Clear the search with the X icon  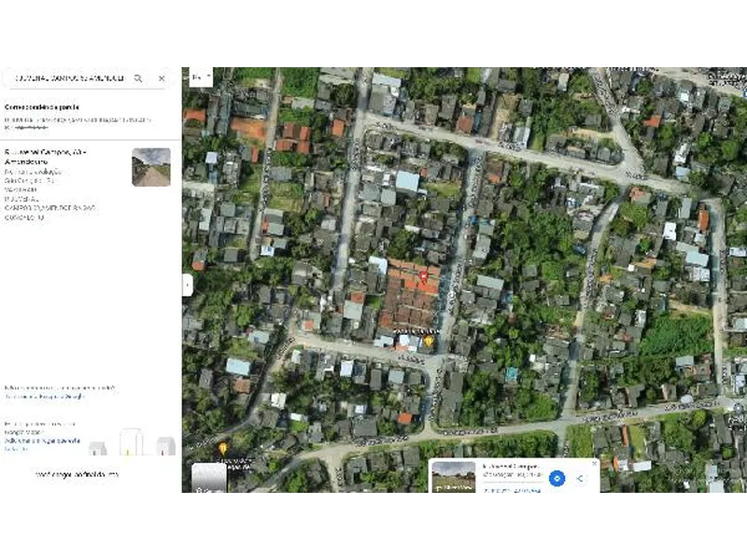click(x=161, y=79)
